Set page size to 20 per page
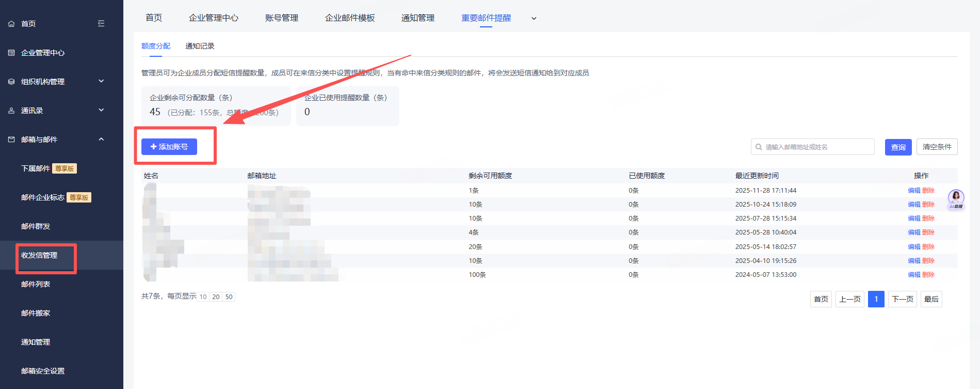This screenshot has width=980, height=389. pos(216,297)
